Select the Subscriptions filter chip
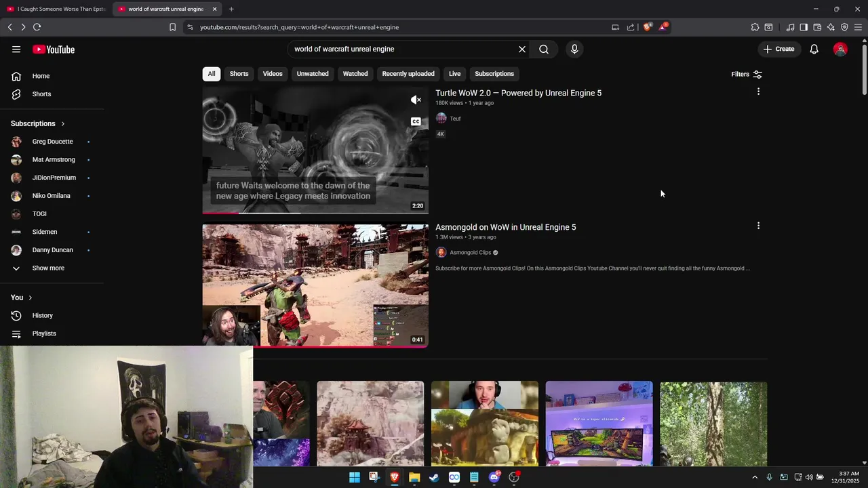Image resolution: width=868 pixels, height=488 pixels. (x=494, y=74)
